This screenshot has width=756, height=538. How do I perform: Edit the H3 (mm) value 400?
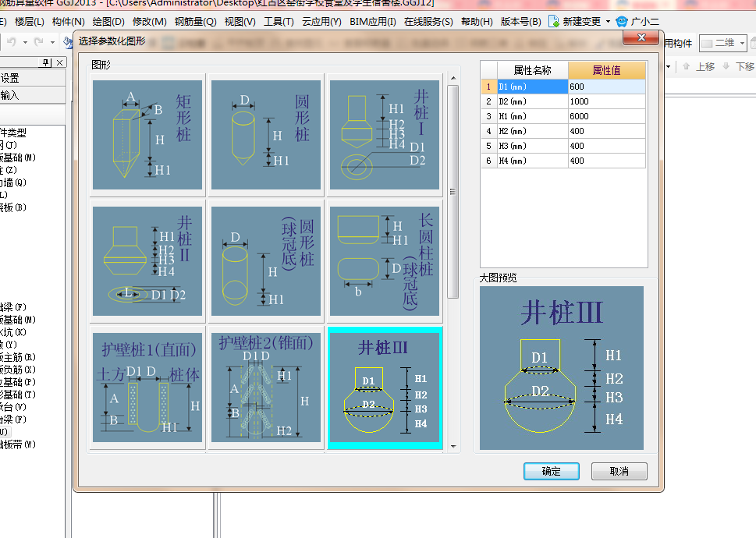point(606,146)
